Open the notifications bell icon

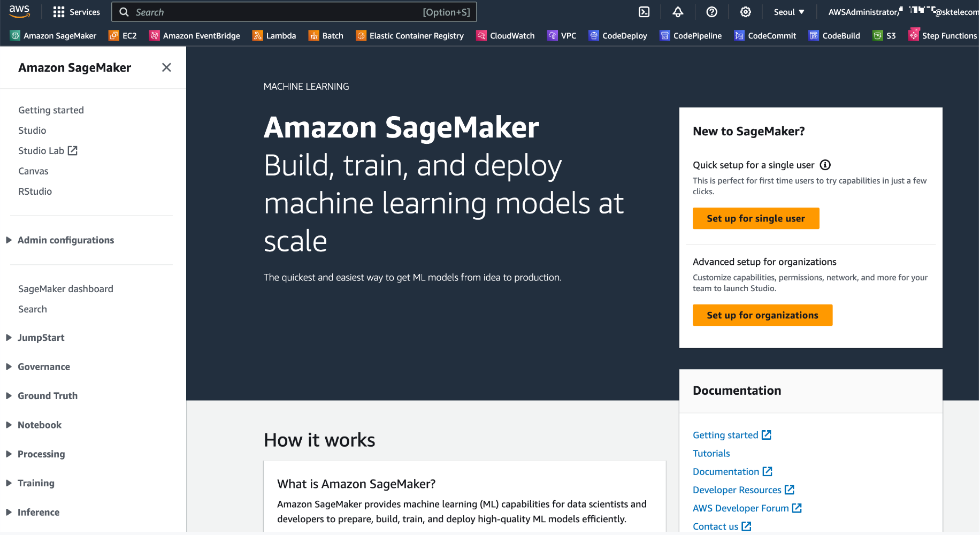tap(678, 12)
